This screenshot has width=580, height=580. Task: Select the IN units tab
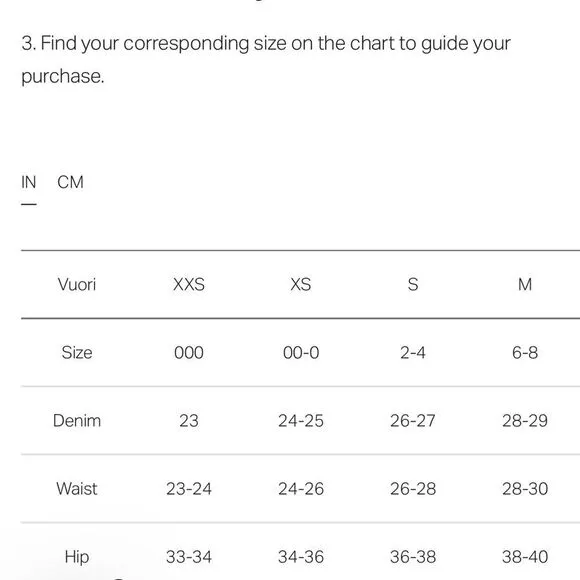pos(28,182)
